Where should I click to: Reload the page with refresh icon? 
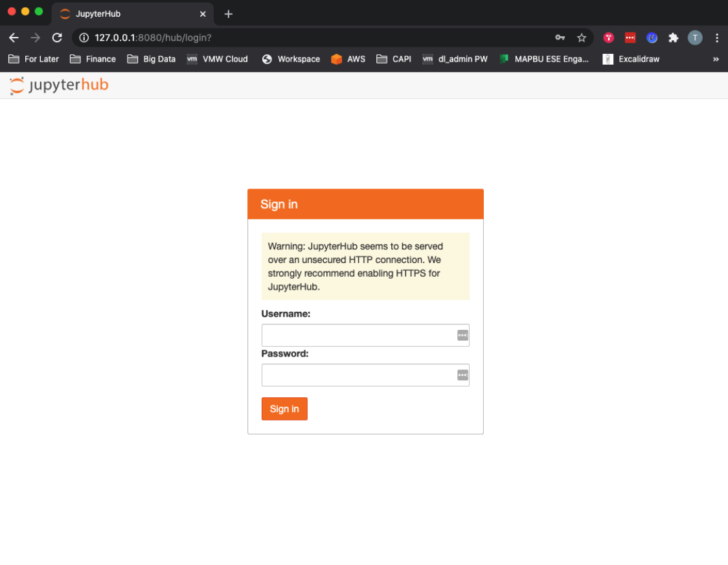coord(57,38)
